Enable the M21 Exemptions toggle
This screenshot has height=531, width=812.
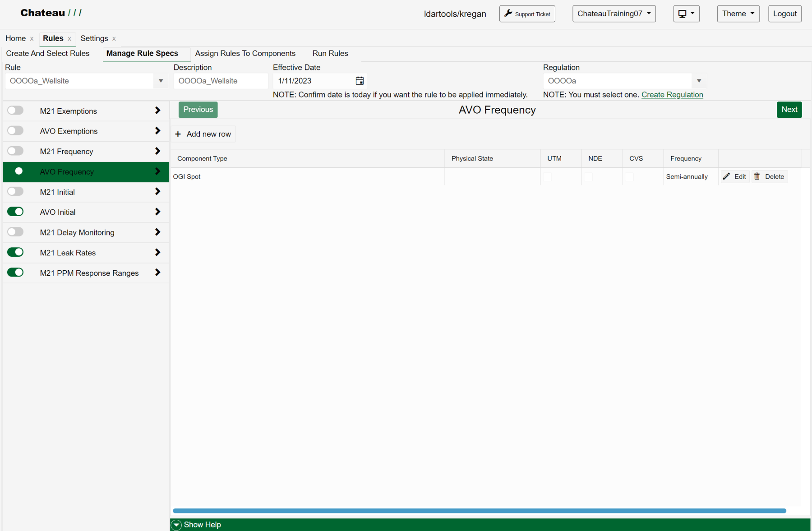[x=15, y=111]
